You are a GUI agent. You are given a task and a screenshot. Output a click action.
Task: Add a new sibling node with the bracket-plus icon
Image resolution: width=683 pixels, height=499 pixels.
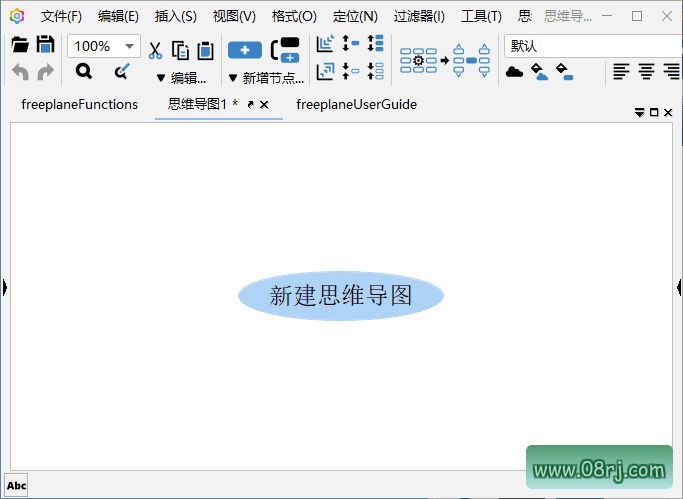pyautogui.click(x=285, y=50)
